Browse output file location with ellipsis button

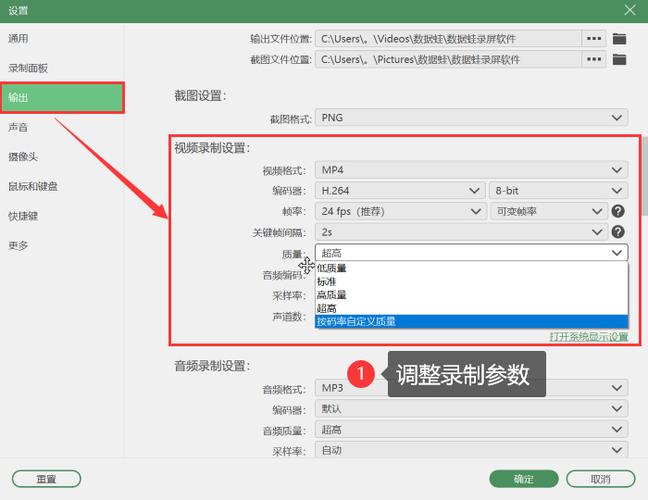point(594,39)
